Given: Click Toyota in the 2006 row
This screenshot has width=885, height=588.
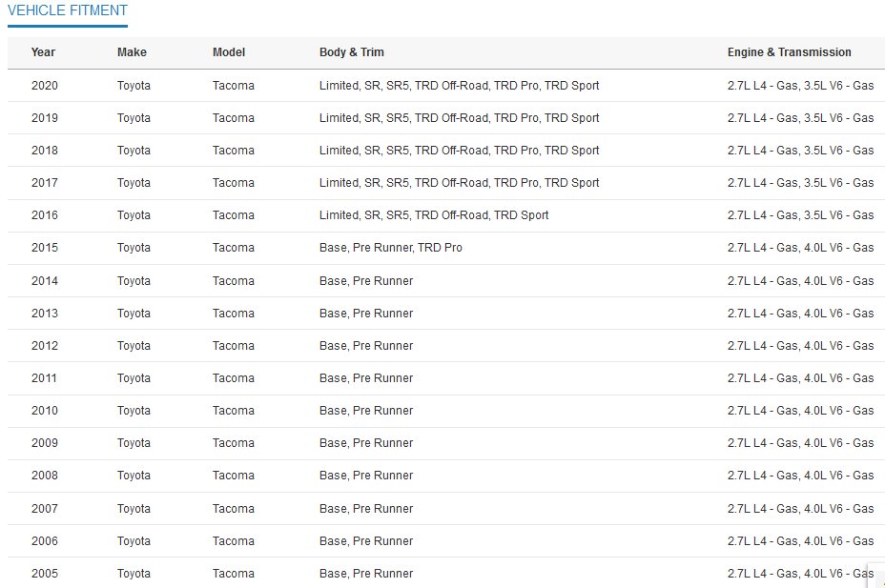Looking at the screenshot, I should click(x=134, y=541).
